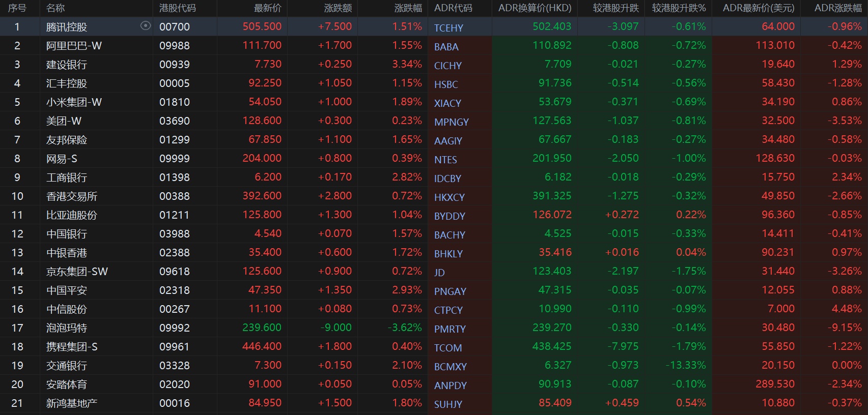Click the circle icon beside 腾讯控股
The image size is (868, 415).
[146, 26]
